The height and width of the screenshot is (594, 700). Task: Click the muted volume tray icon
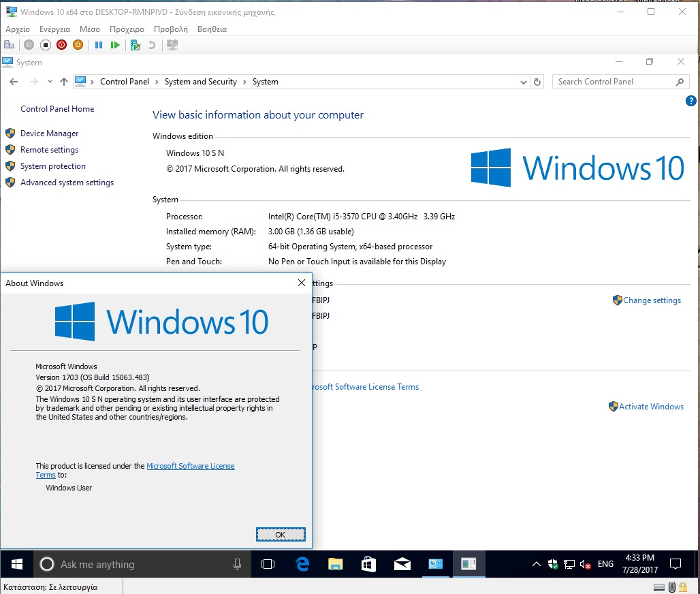click(x=585, y=564)
